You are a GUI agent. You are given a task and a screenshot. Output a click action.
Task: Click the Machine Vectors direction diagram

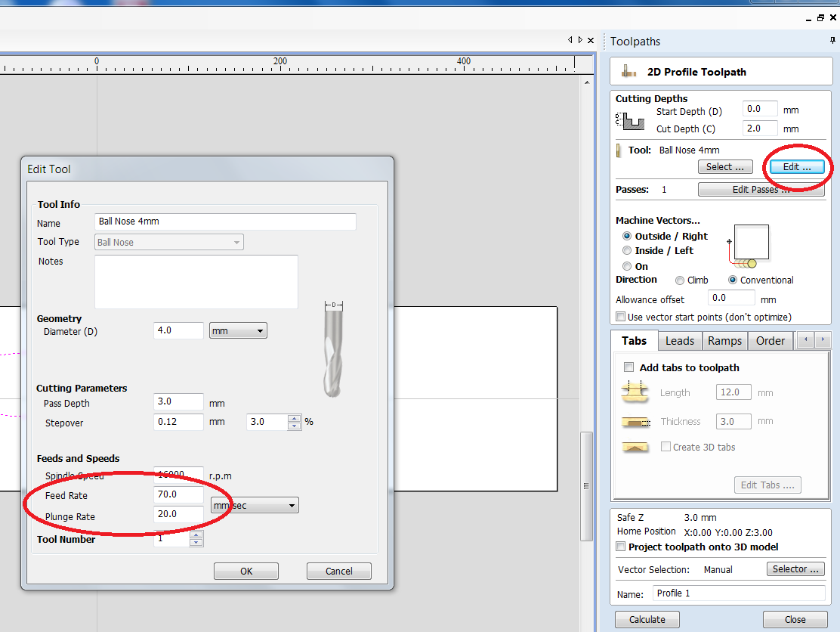click(748, 246)
